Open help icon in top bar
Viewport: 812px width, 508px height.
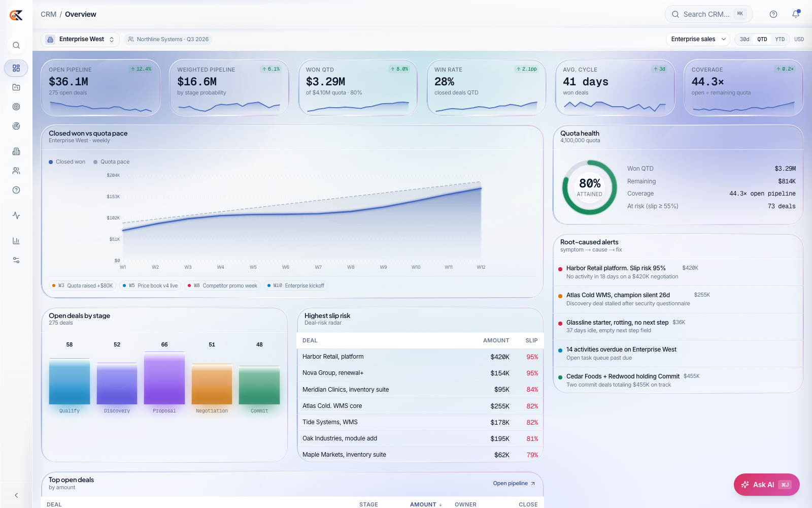pos(773,14)
